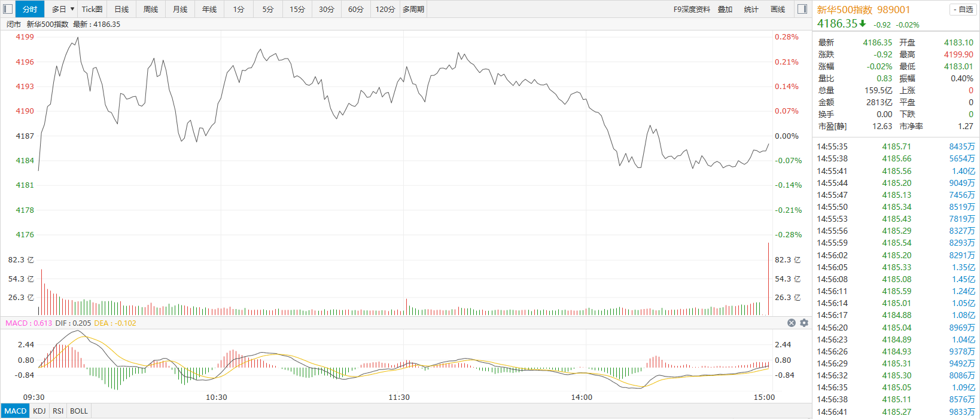This screenshot has height=419, width=980.
Task: Switch to 年线 yearly chart
Action: point(209,9)
